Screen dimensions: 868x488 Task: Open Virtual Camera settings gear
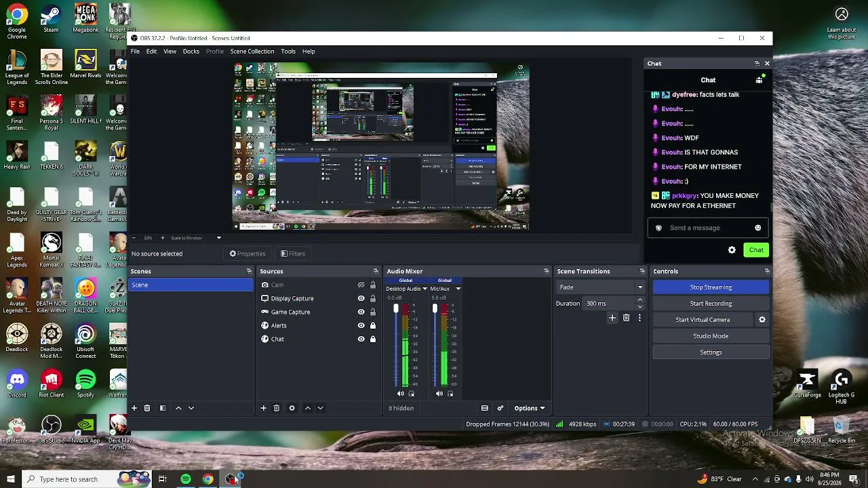click(762, 320)
